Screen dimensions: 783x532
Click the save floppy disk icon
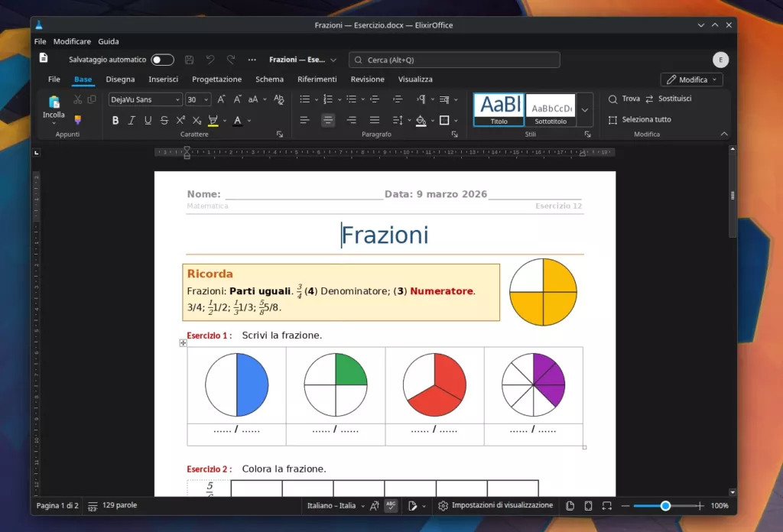coord(190,60)
